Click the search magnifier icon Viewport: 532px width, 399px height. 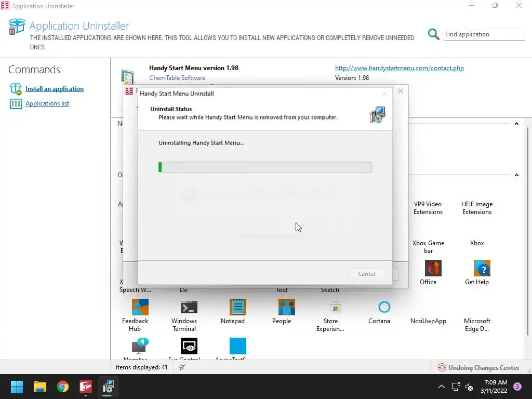[433, 34]
